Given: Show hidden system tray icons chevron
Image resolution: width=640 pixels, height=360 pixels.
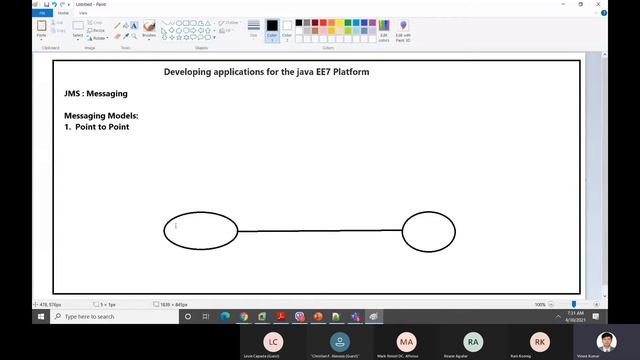Looking at the screenshot, I should coord(558,317).
